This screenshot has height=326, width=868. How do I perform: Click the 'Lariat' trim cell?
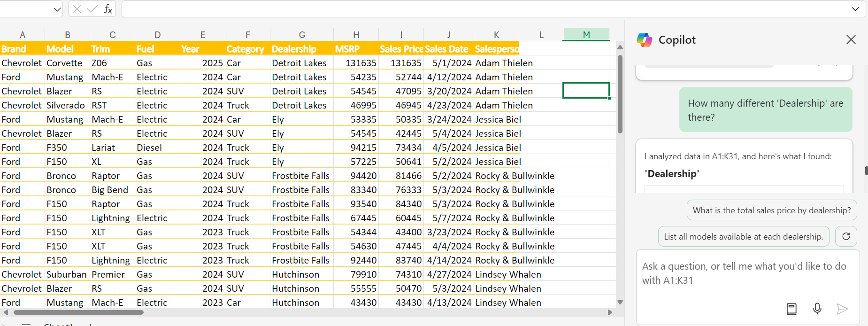coord(113,147)
